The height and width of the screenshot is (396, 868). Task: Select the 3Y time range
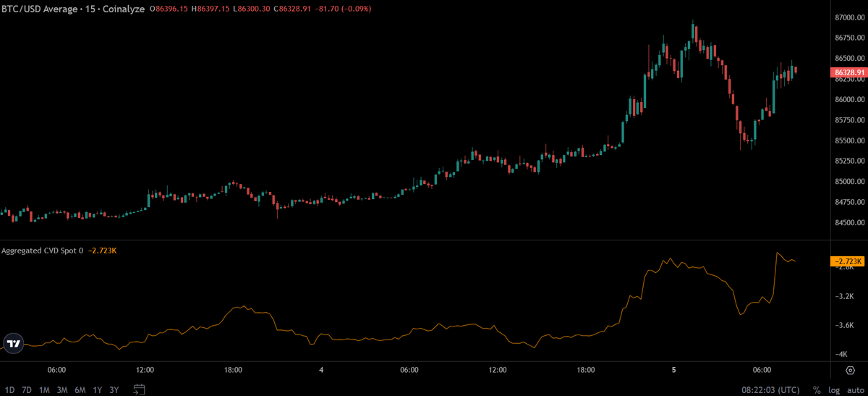coord(114,390)
